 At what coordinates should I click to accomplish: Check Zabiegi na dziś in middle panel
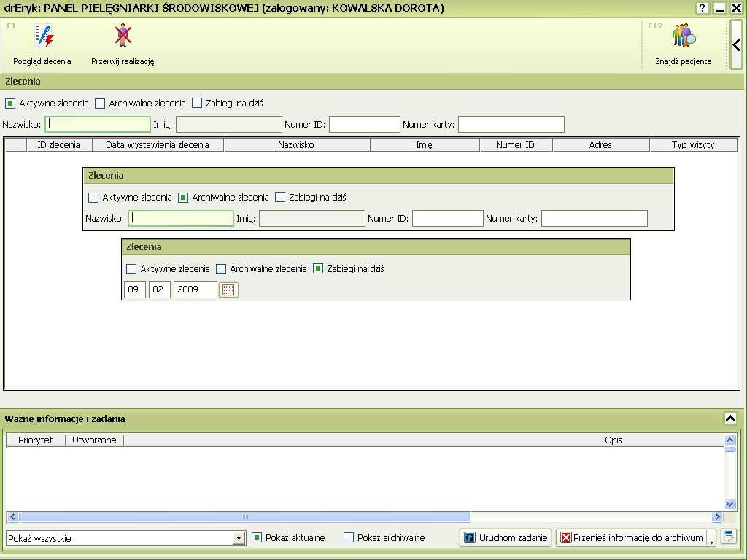pyautogui.click(x=280, y=197)
